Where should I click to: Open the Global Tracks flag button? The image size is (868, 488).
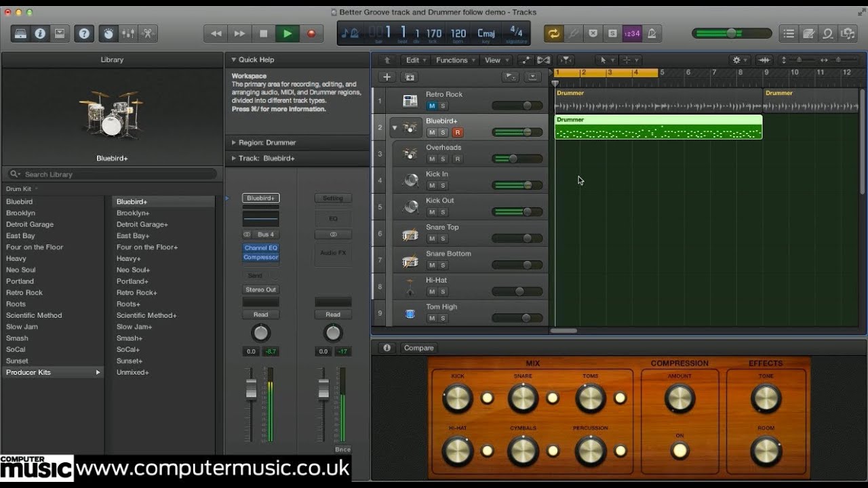point(511,77)
